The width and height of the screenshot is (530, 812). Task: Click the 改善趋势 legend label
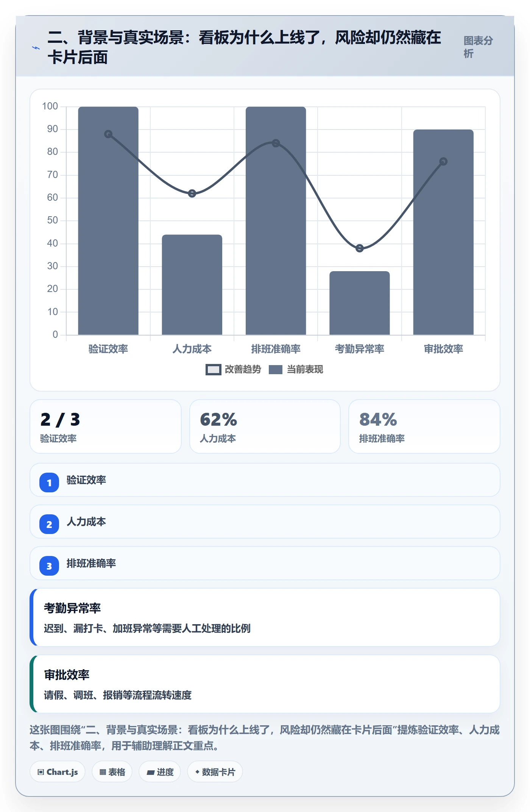(243, 370)
